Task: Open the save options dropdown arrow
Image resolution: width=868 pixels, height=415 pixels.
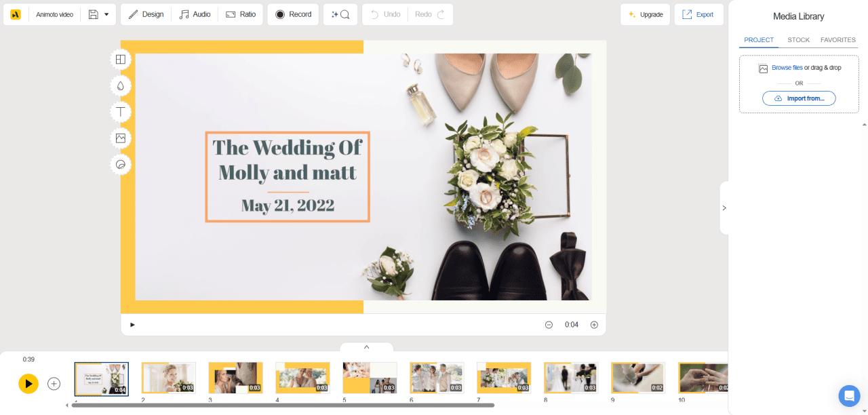Action: [x=106, y=14]
